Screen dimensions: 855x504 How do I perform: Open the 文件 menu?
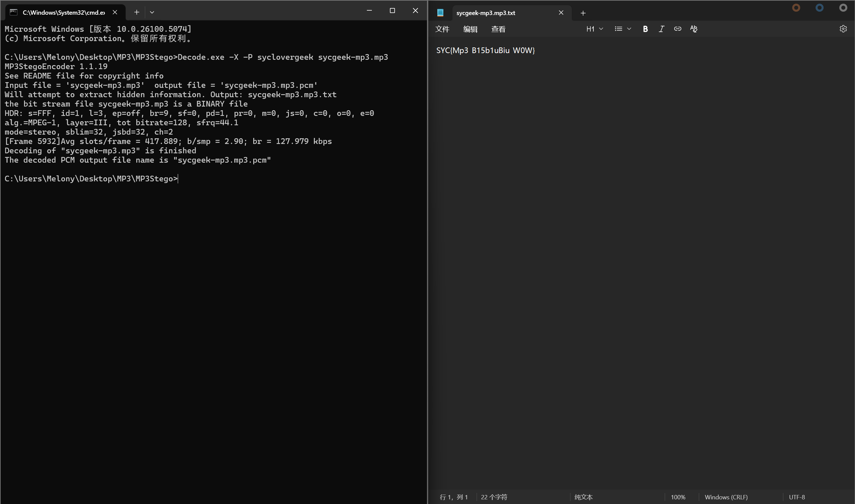point(442,29)
